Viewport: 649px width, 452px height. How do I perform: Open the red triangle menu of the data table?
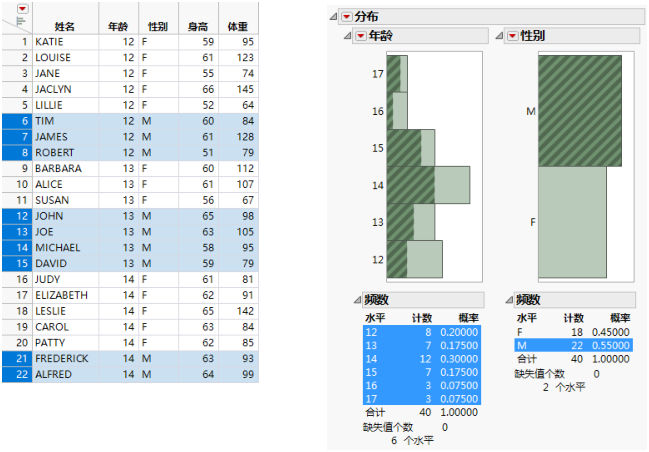pyautogui.click(x=22, y=9)
